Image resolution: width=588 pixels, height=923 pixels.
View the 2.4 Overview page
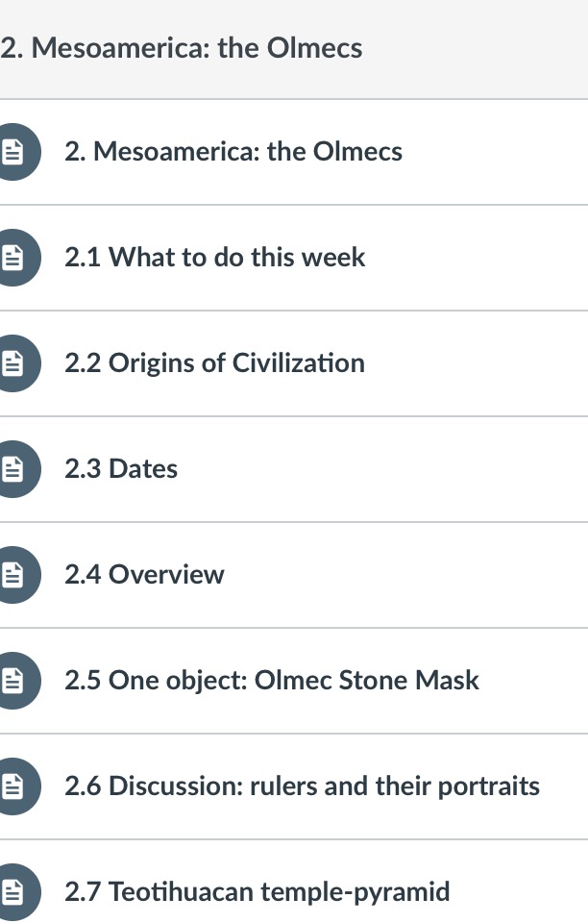pyautogui.click(x=144, y=575)
